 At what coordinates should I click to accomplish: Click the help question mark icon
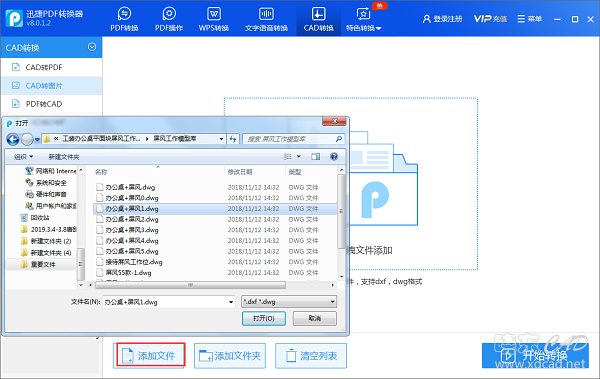coord(334,157)
